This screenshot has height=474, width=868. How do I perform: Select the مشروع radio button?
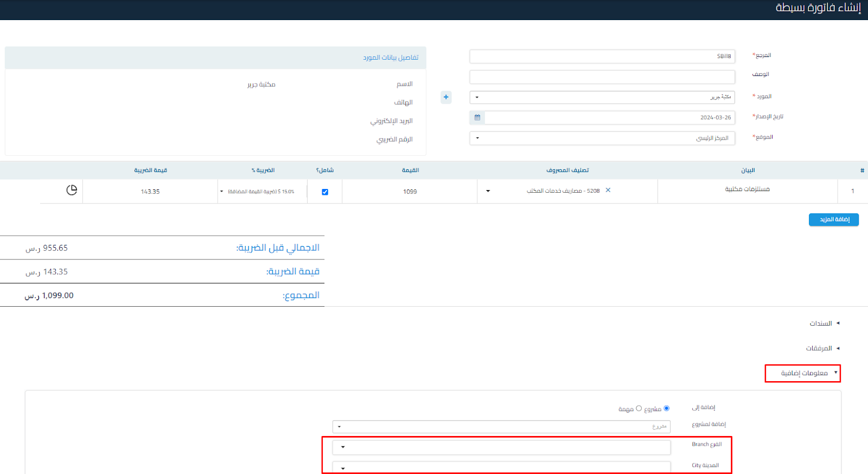(667, 408)
